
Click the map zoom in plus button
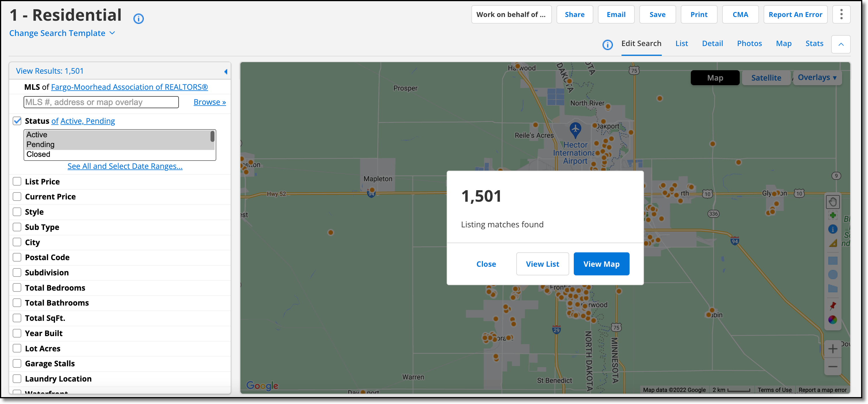832,349
